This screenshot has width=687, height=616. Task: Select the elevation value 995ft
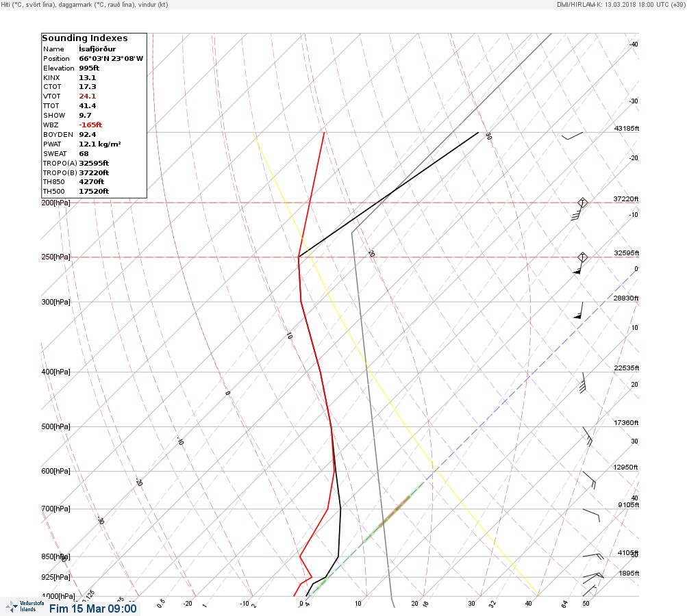pos(89,68)
